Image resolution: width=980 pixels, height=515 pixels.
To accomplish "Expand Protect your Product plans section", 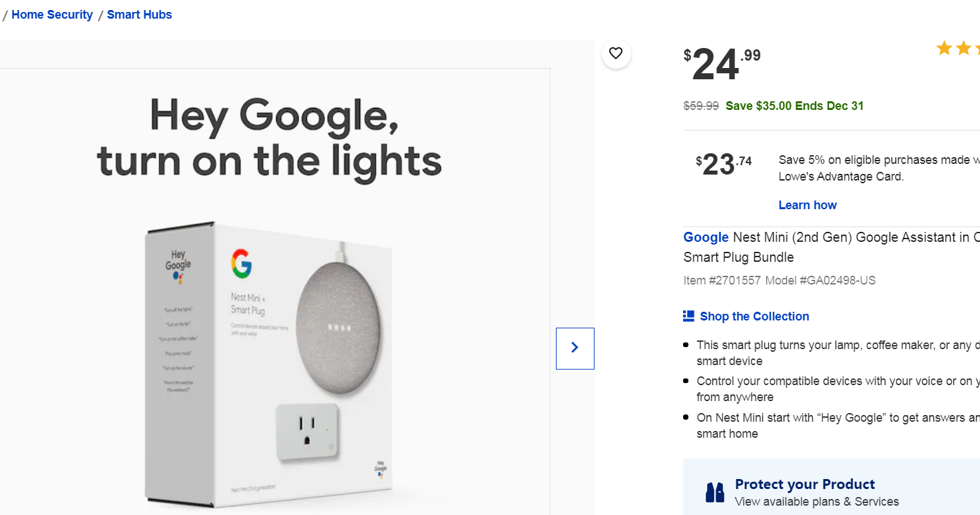I will [x=805, y=484].
